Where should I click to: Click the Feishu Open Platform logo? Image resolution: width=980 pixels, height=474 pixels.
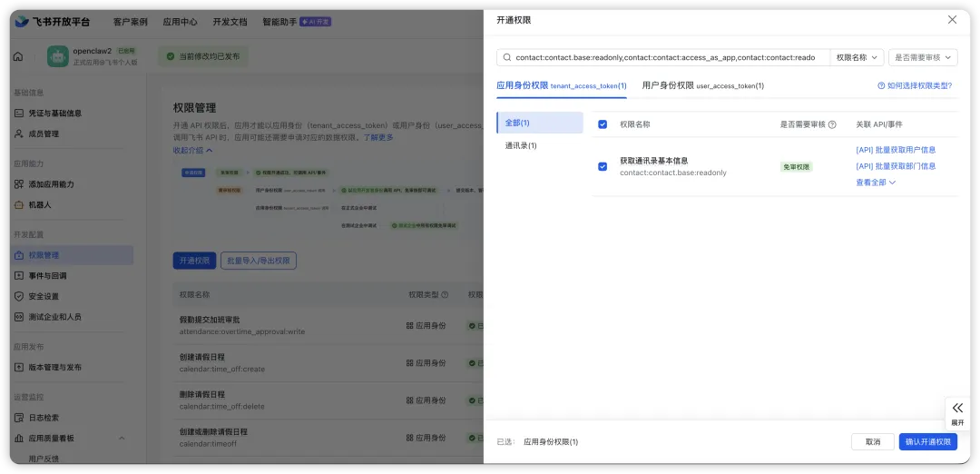pos(53,21)
